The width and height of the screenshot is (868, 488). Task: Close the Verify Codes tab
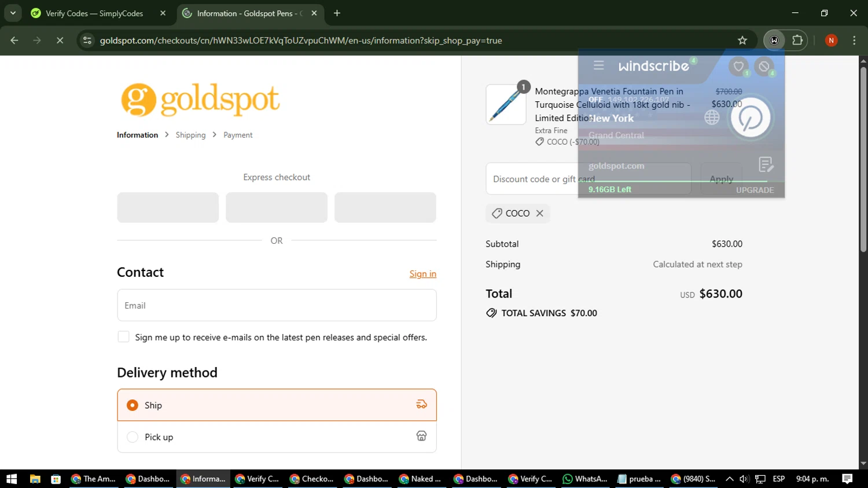163,13
